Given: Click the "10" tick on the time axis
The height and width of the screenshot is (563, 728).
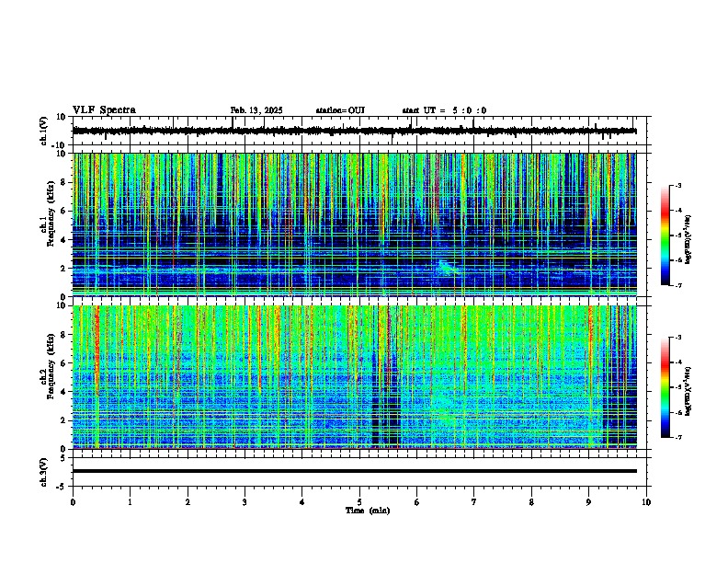Looking at the screenshot, I should pos(646,502).
